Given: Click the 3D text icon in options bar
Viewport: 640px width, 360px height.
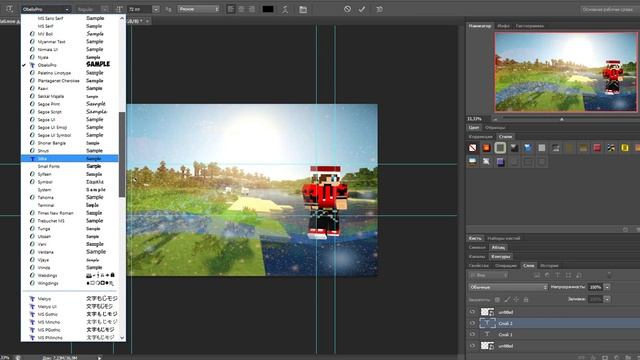Looking at the screenshot, I should tap(380, 9).
